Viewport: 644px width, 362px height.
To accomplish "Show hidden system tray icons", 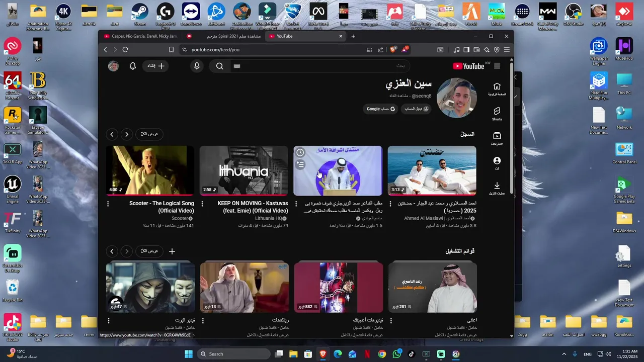I will pos(563,354).
